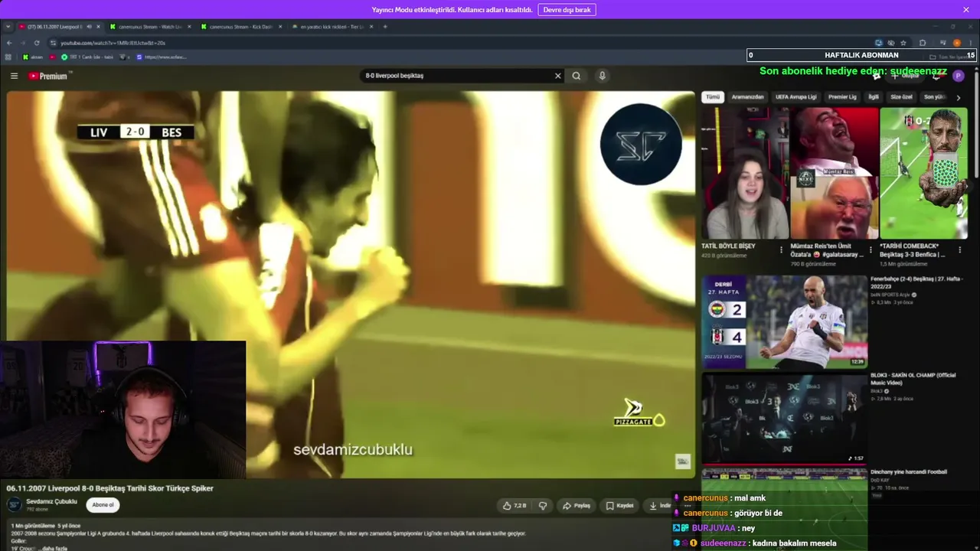Dismiss the purple streamer mode banner

(966, 10)
